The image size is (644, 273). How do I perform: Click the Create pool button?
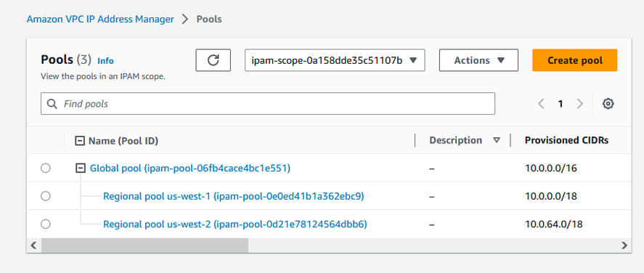coord(574,60)
